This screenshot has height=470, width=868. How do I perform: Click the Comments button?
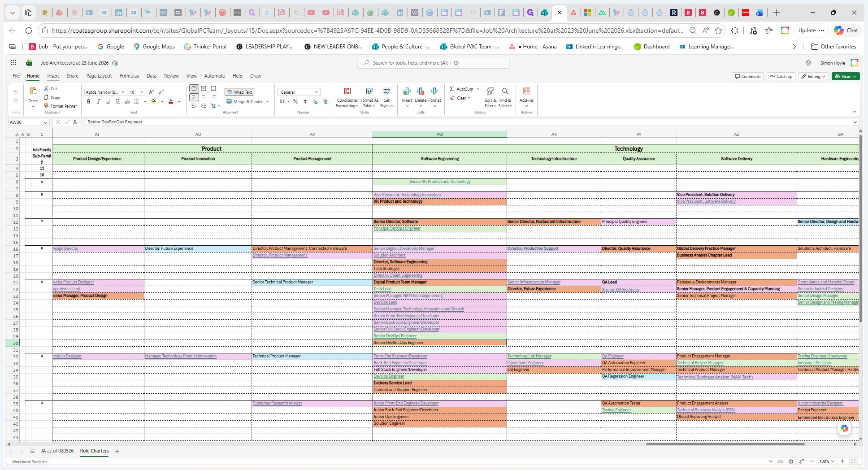(x=748, y=76)
